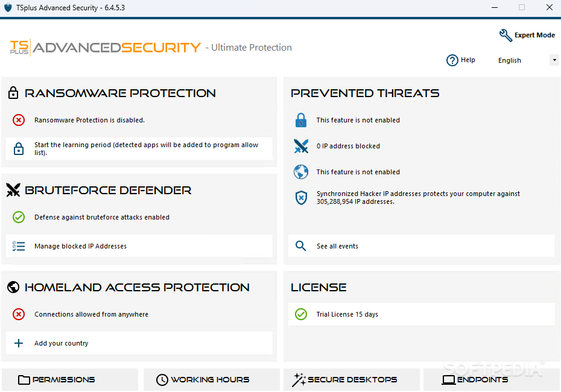Click the Prevented Threats heading
This screenshot has width=561, height=392.
[365, 93]
